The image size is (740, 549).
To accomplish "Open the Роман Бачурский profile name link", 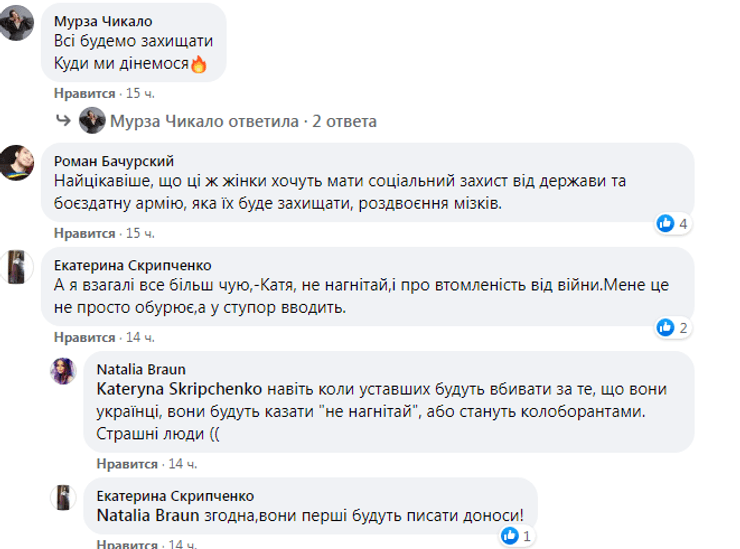I will click(x=109, y=156).
